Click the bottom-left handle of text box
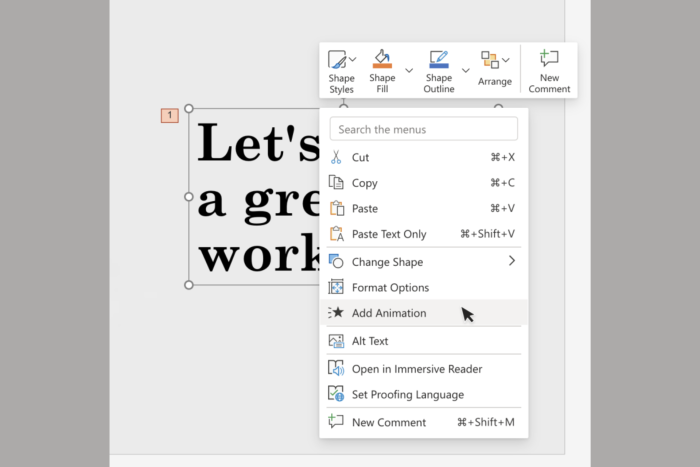This screenshot has width=700, height=467. pos(189,285)
